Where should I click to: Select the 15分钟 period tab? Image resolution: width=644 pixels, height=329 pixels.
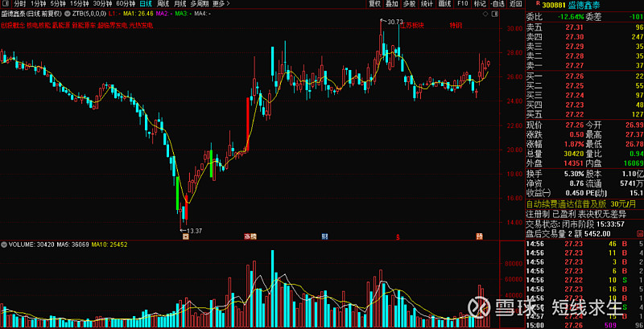(x=79, y=4)
